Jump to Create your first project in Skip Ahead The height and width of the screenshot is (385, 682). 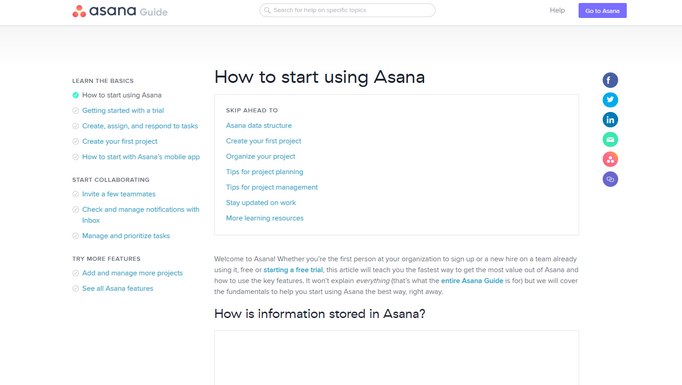point(263,141)
